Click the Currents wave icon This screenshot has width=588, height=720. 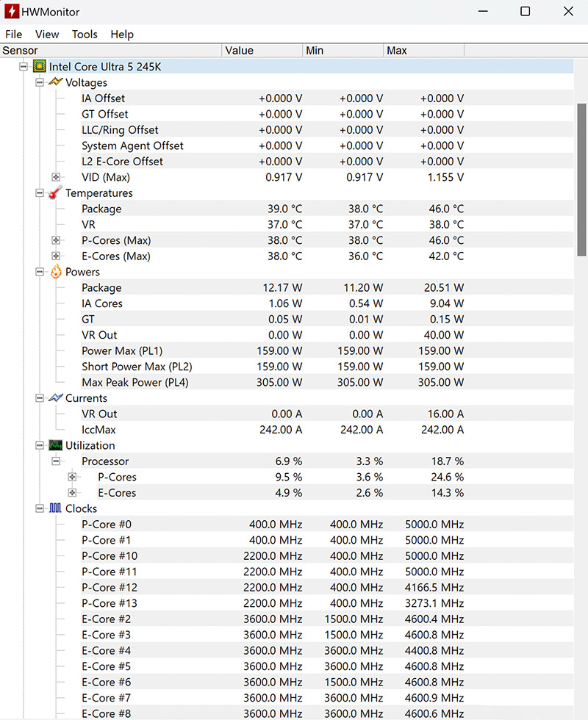point(56,398)
